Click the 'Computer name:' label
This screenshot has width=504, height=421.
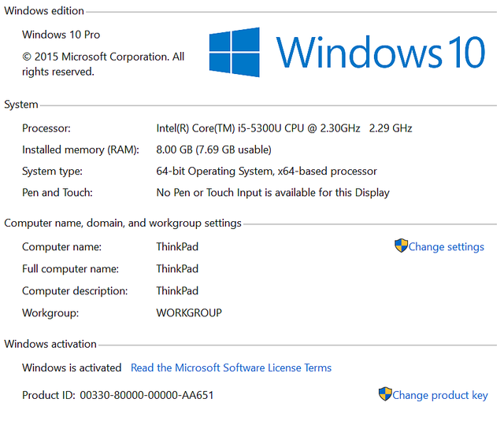pos(61,246)
